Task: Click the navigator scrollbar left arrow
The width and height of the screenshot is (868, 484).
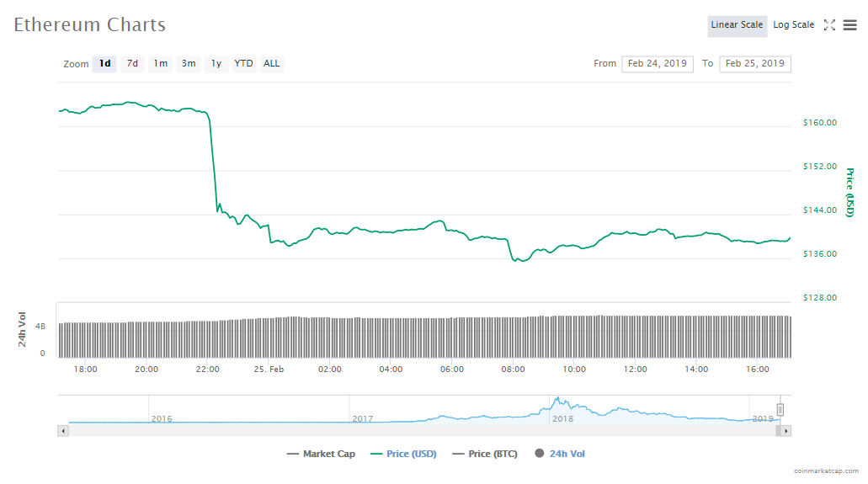Action: tap(63, 430)
